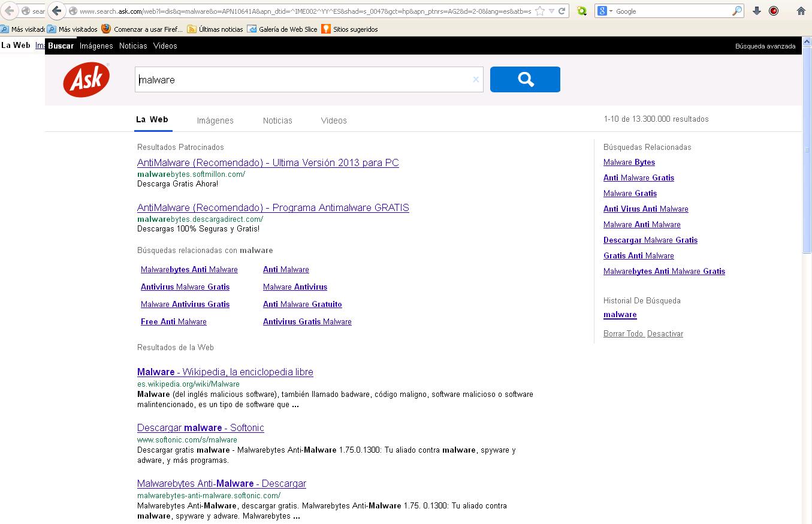Open 'Descargar malware - Softonic' result

(x=201, y=427)
